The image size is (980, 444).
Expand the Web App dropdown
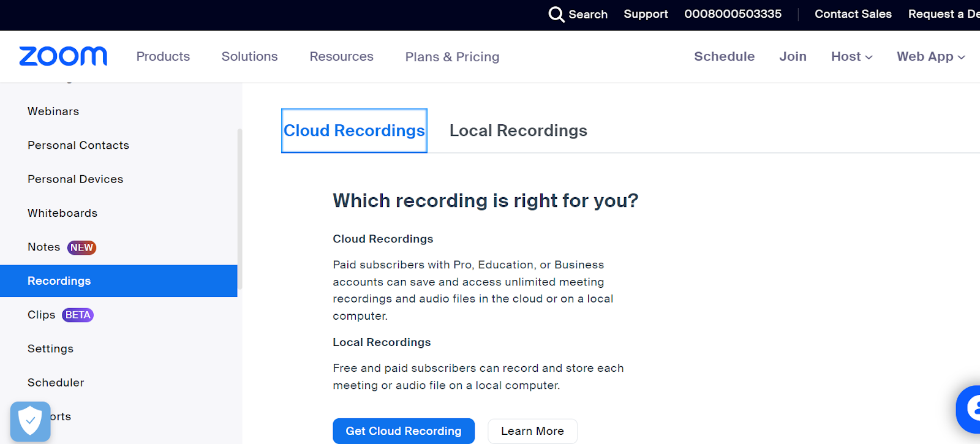931,56
